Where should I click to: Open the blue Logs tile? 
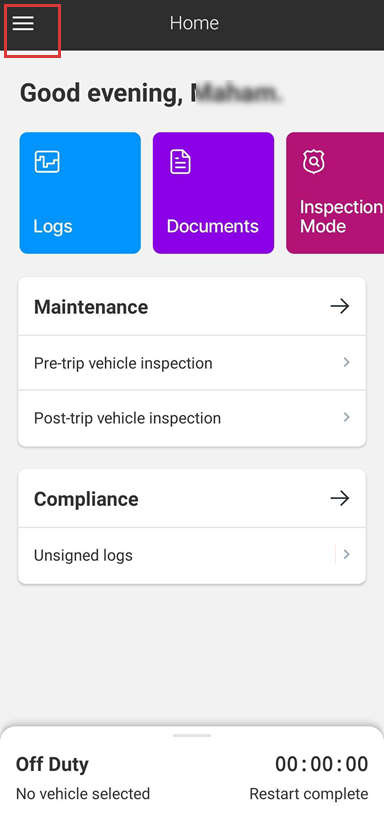tap(80, 193)
